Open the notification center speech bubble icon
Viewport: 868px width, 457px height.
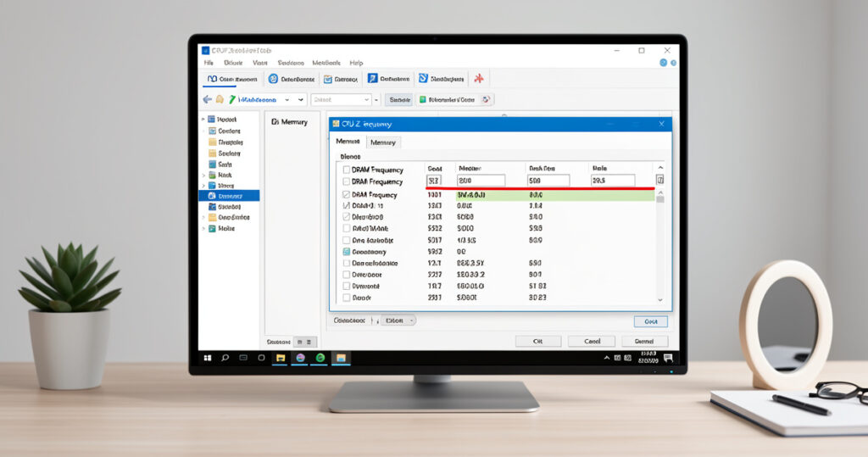[668, 358]
